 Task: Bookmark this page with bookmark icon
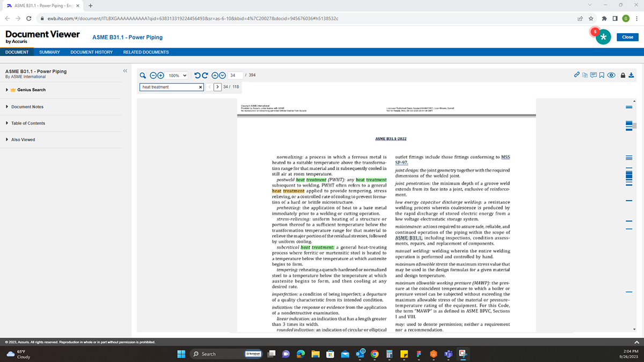click(x=602, y=75)
